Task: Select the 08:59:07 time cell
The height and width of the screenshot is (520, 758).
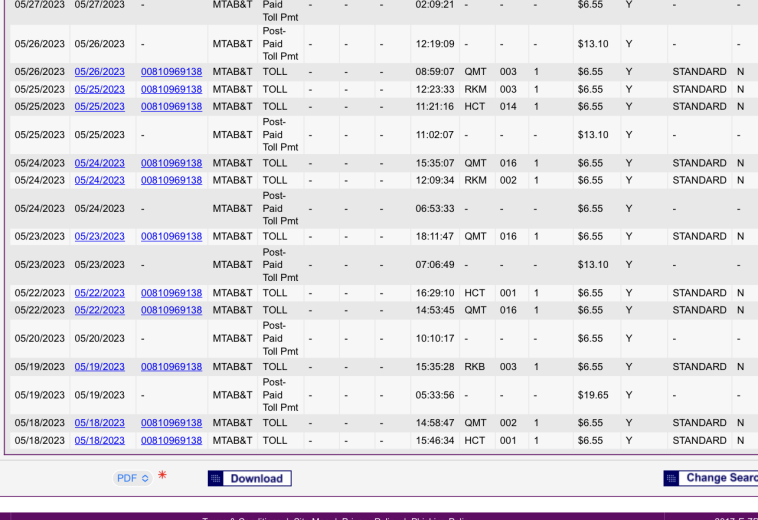Action: click(435, 72)
